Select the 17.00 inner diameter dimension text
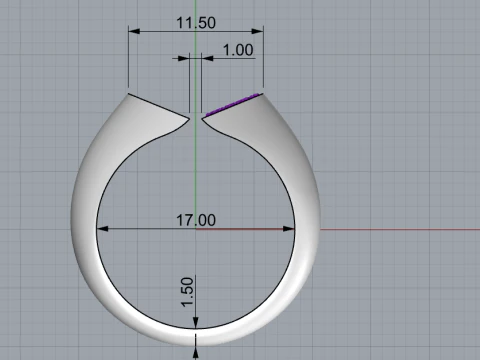Image resolution: width=480 pixels, height=360 pixels. click(x=196, y=220)
